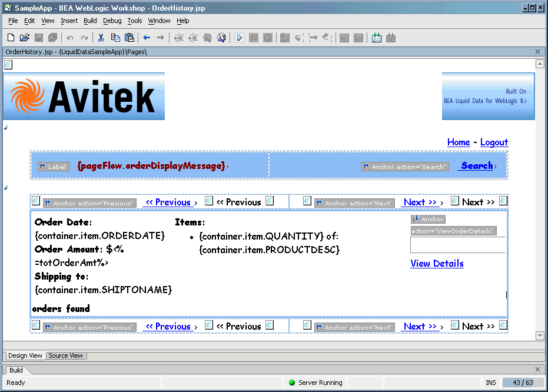
Task: Switch to the Design View tab
Action: coord(25,356)
